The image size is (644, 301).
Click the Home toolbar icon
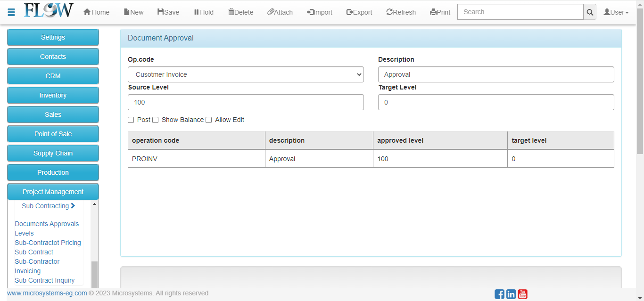(x=87, y=12)
